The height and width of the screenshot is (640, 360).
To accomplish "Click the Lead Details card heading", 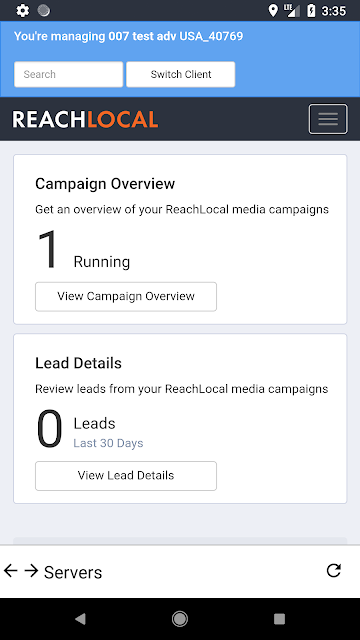I will click(78, 363).
